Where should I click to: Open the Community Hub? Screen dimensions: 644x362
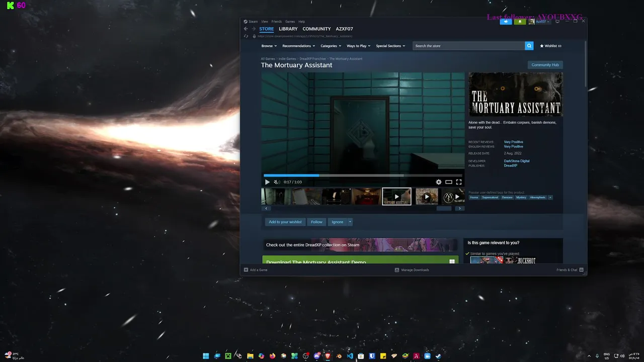pyautogui.click(x=545, y=65)
